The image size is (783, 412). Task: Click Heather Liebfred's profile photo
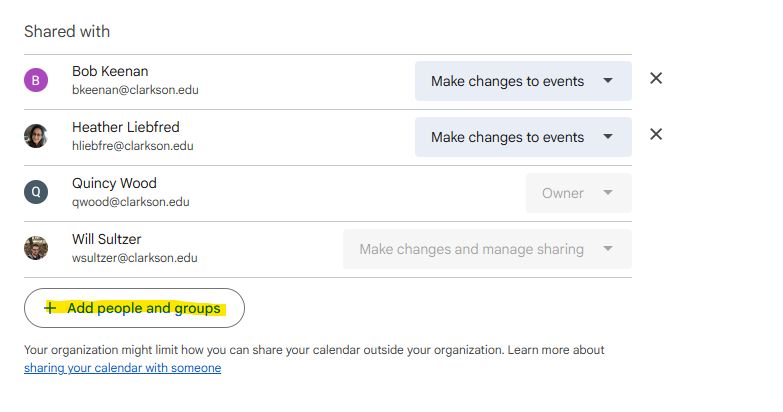(x=36, y=136)
